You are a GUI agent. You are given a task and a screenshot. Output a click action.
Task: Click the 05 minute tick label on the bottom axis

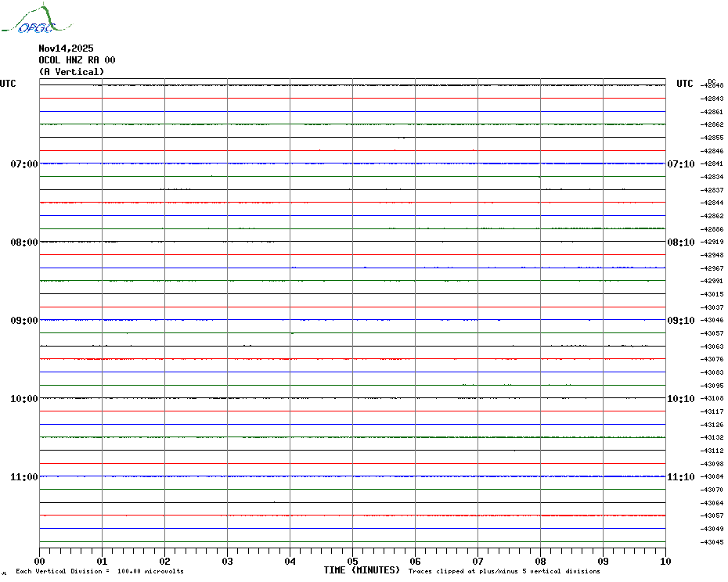coord(352,561)
